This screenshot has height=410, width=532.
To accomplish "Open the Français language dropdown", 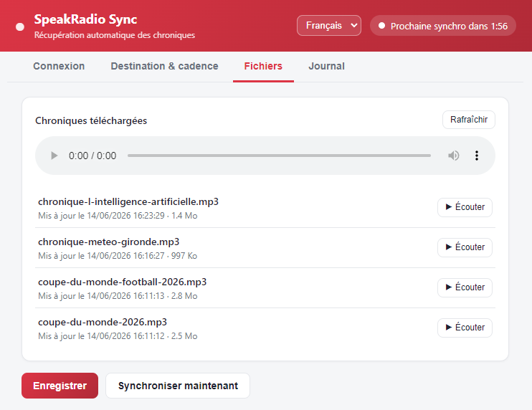I will click(x=329, y=25).
